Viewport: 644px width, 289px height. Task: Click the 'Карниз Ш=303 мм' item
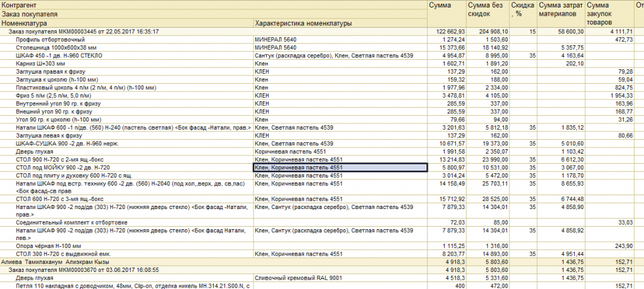(x=40, y=64)
